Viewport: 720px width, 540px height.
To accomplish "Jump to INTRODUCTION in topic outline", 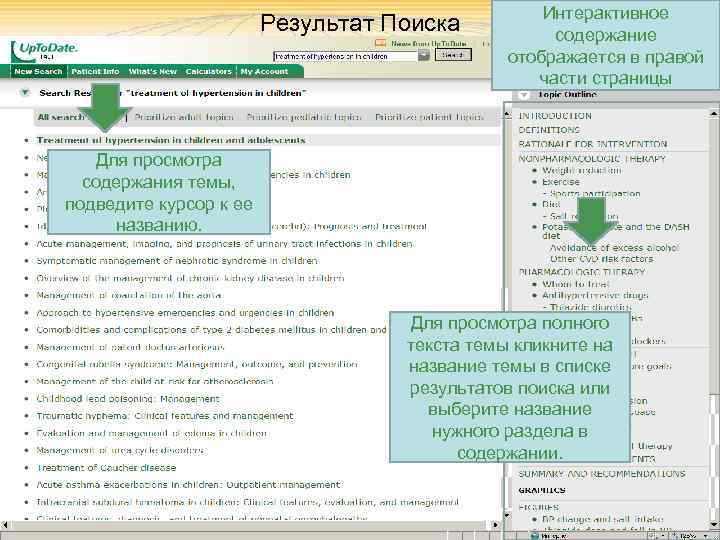I will pyautogui.click(x=555, y=116).
